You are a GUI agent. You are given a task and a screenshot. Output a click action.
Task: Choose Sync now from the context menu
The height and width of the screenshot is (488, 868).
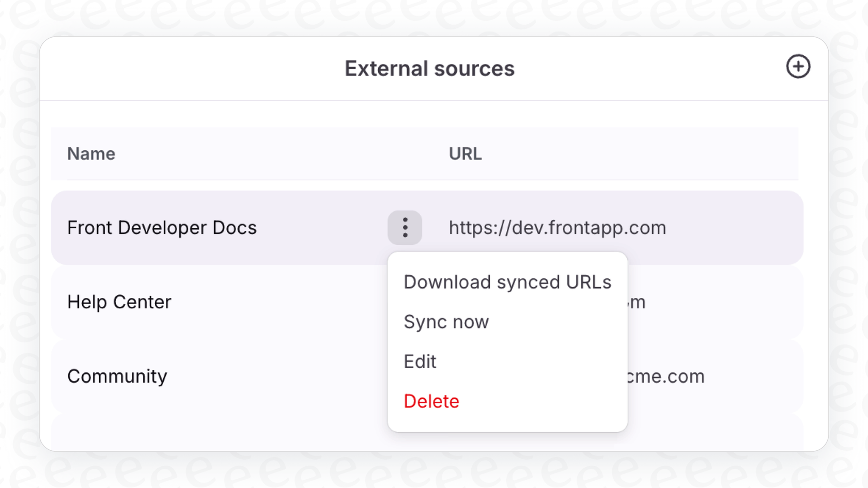[446, 322]
